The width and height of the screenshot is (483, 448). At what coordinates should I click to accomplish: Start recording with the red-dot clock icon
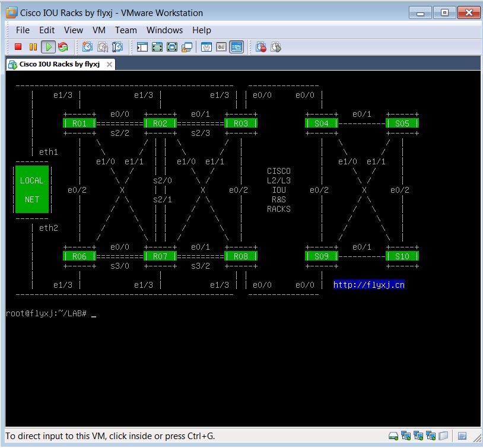pyautogui.click(x=261, y=47)
